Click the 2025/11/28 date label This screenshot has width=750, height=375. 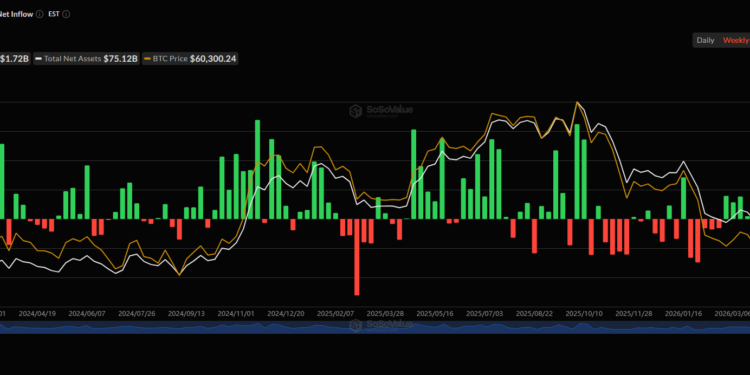tap(634, 314)
